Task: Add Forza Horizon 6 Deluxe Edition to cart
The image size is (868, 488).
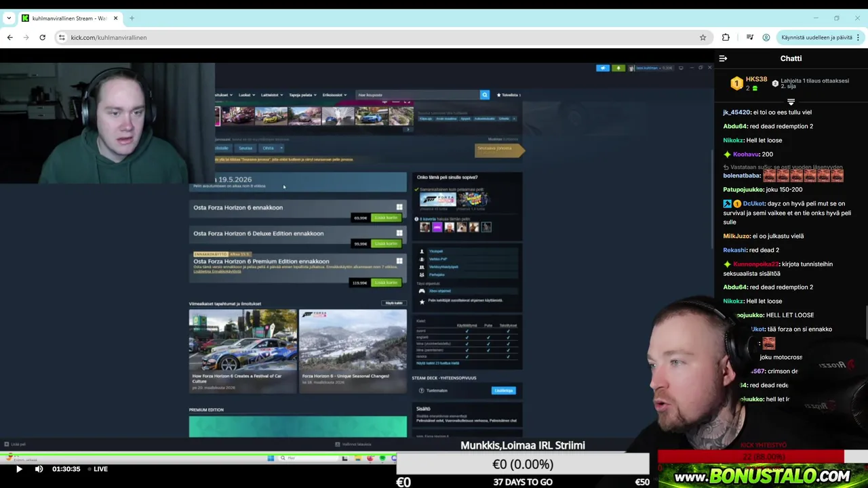Action: click(x=386, y=243)
